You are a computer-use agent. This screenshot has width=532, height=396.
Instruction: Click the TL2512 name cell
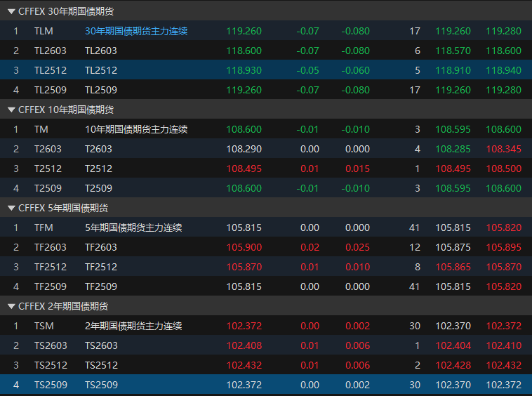[x=101, y=70]
